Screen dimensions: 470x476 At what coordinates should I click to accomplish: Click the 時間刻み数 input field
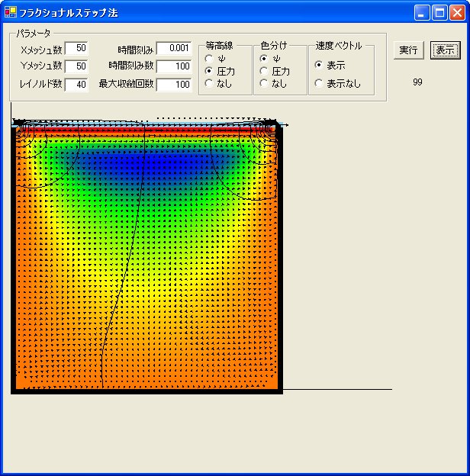click(174, 66)
